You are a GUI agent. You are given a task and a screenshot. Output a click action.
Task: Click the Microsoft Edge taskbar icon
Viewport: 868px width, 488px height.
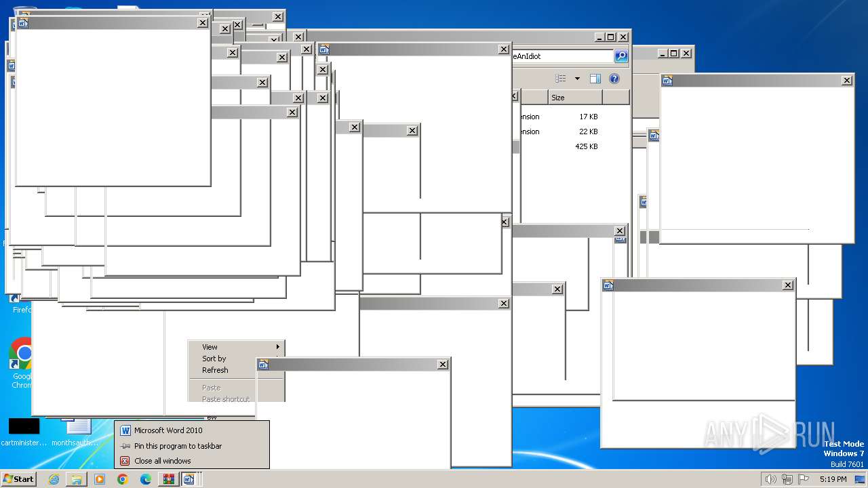[x=146, y=479]
